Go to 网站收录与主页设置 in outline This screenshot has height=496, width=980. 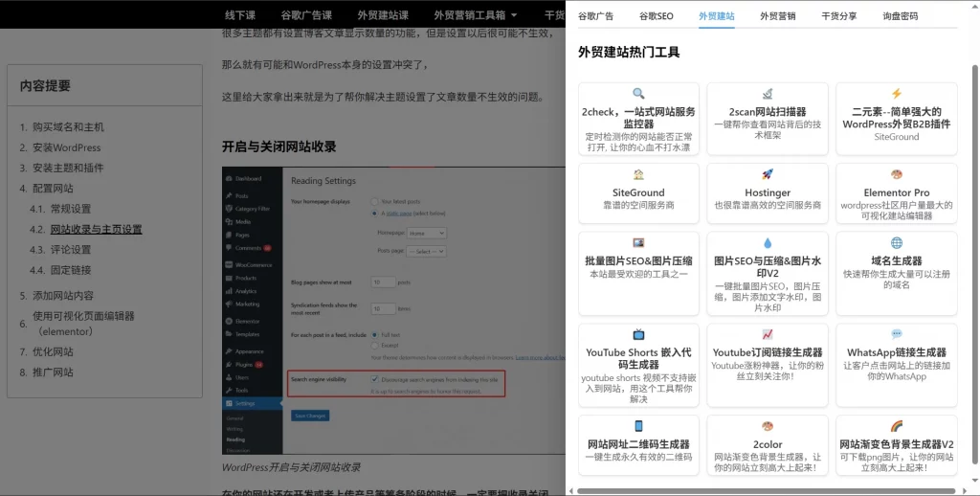point(97,229)
